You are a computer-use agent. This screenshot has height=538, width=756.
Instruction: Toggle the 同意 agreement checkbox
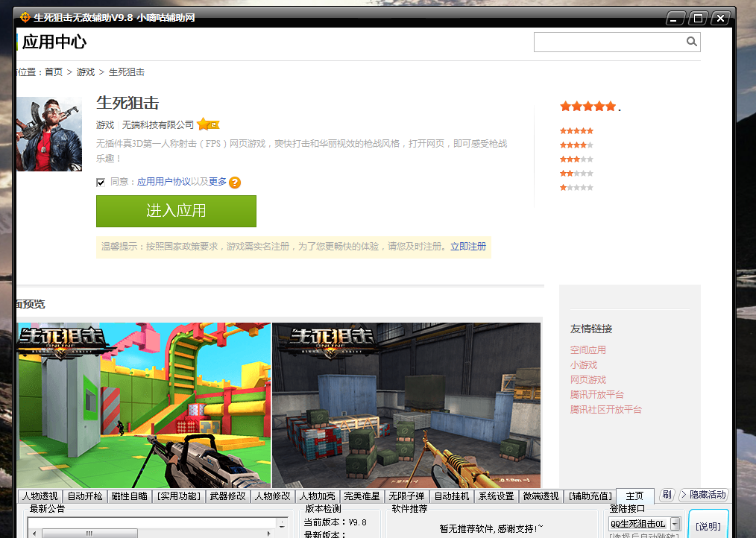tap(101, 183)
